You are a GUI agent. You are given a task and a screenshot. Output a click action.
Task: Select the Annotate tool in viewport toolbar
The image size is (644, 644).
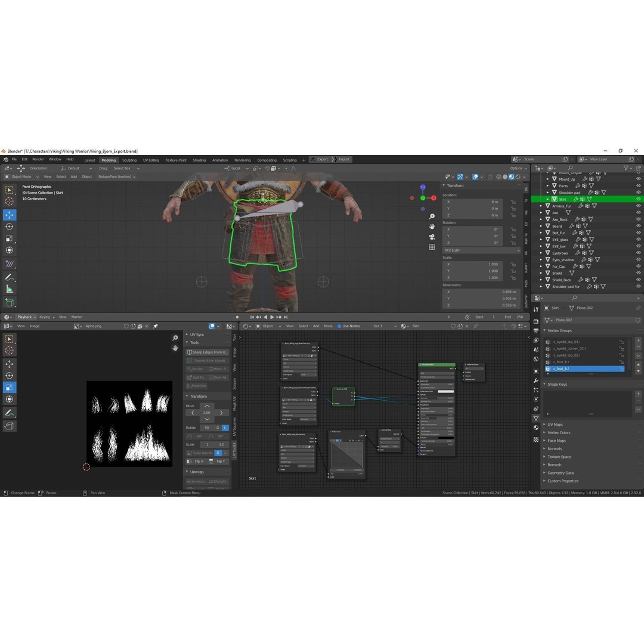coord(10,278)
